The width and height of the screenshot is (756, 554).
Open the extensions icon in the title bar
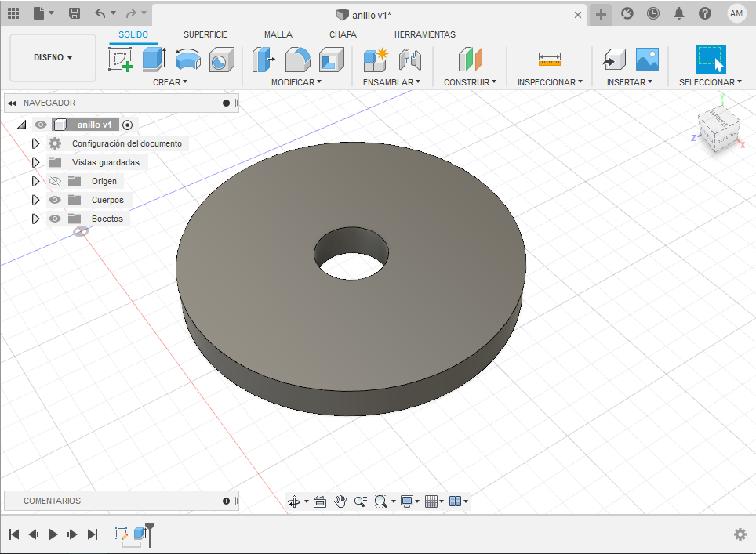[x=627, y=13]
